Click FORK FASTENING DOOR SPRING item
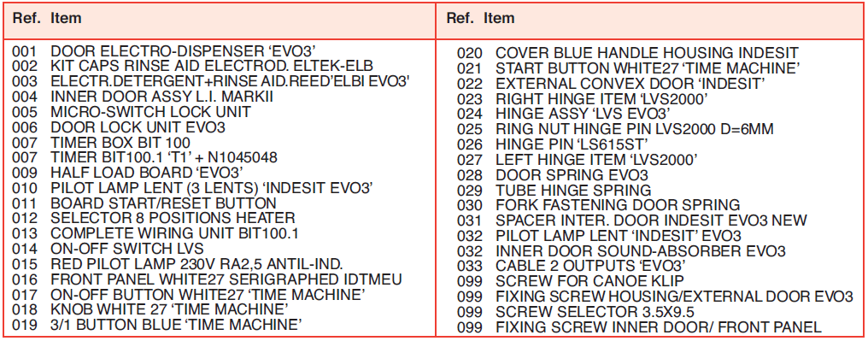Viewport: 868px width, 341px height. click(x=598, y=204)
